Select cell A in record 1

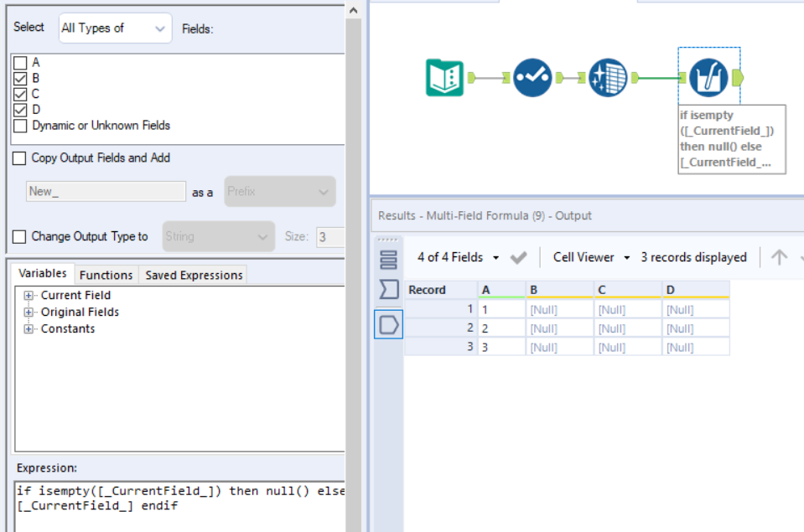point(501,309)
